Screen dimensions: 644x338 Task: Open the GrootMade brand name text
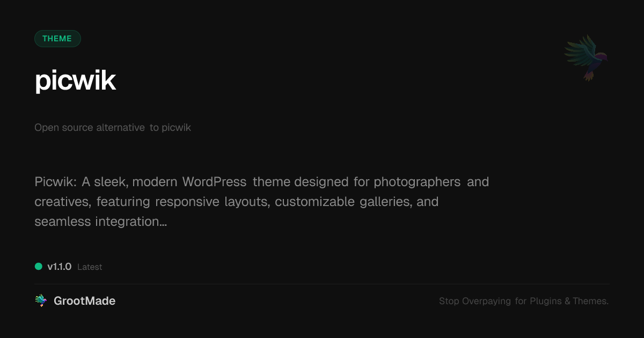(84, 301)
